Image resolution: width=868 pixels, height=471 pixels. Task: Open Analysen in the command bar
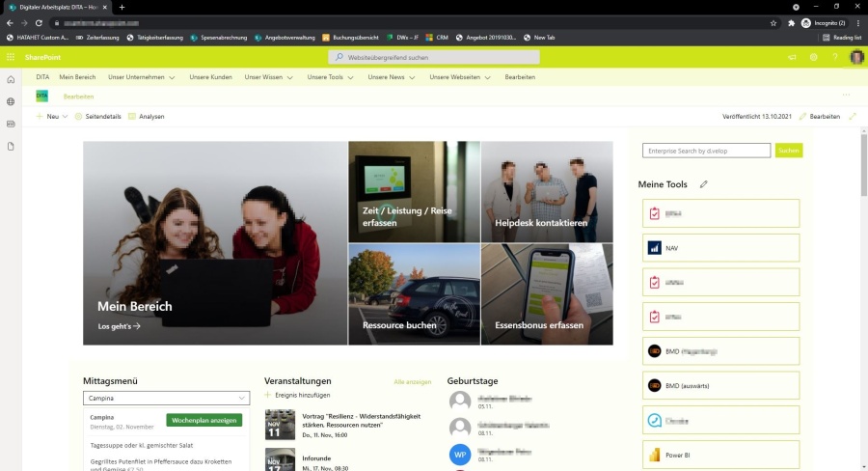pyautogui.click(x=147, y=117)
